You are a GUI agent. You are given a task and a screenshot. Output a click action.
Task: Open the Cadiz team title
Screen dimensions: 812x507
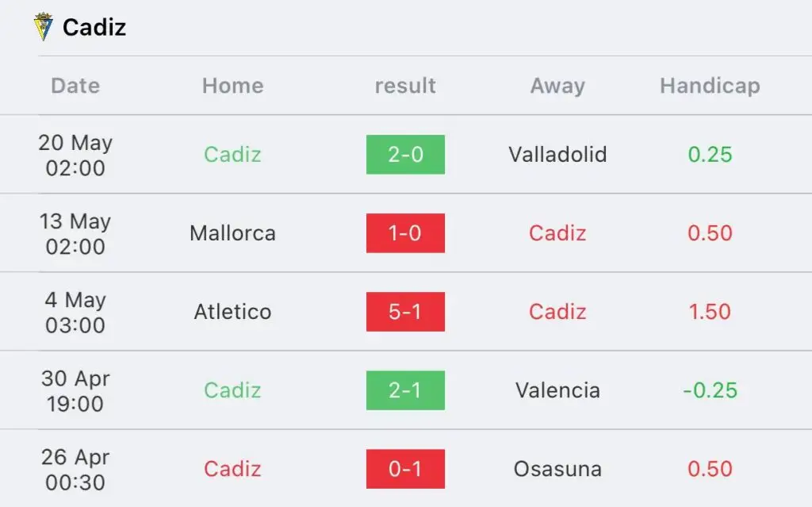click(x=94, y=28)
